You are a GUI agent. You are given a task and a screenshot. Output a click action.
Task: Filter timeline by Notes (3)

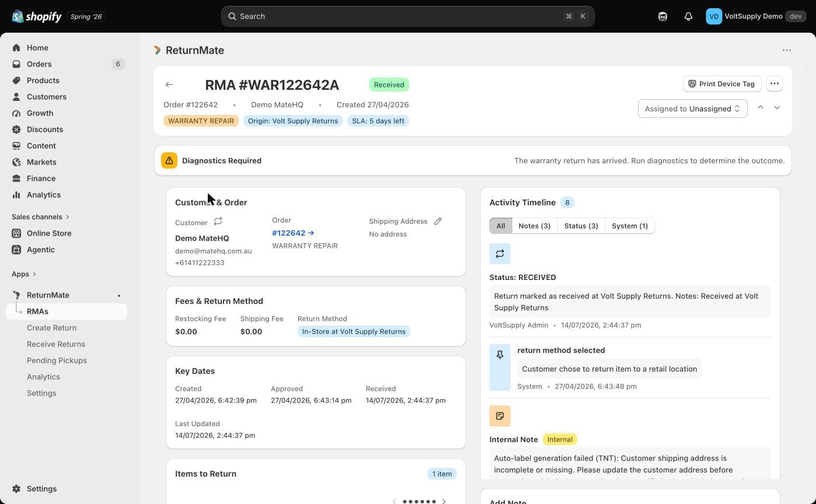(x=534, y=226)
